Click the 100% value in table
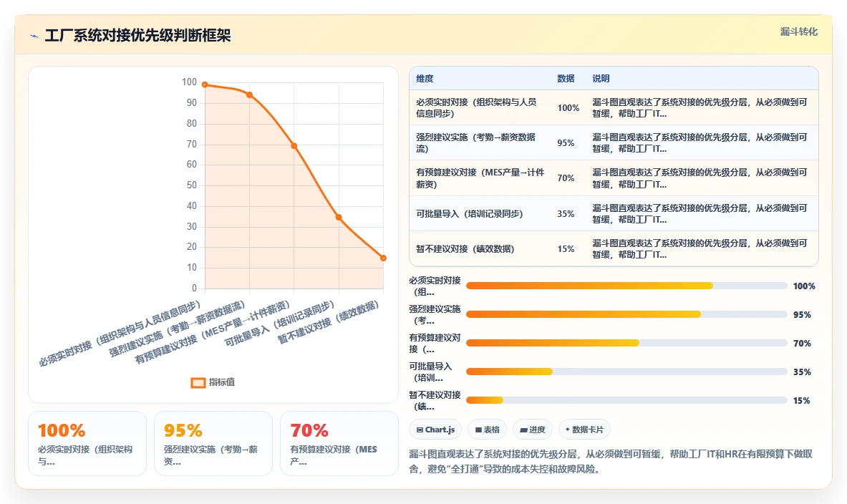Viewport: 847px width, 504px height. coord(568,107)
